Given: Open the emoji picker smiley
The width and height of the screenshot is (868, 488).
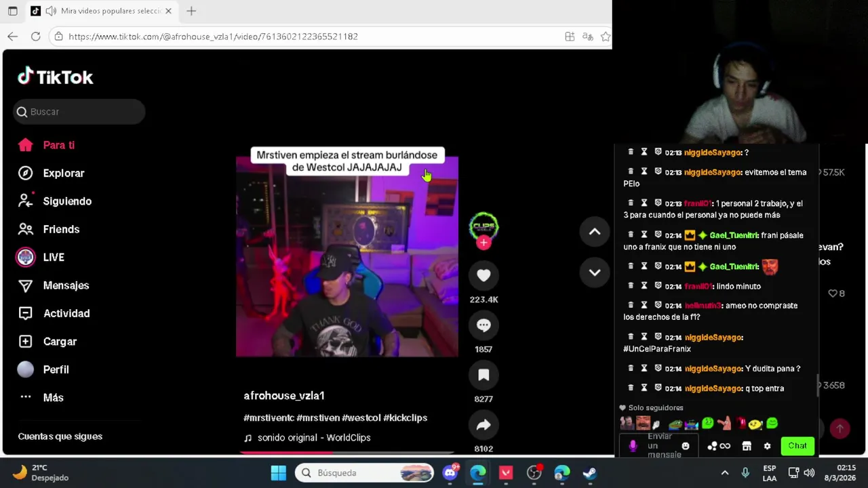Looking at the screenshot, I should pyautogui.click(x=686, y=446).
